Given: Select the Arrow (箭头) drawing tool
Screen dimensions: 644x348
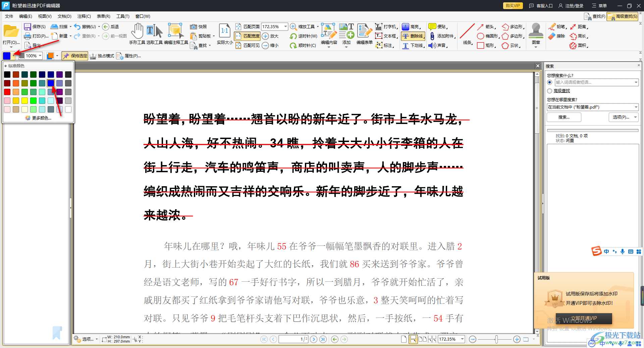Looking at the screenshot, I should click(486, 26).
